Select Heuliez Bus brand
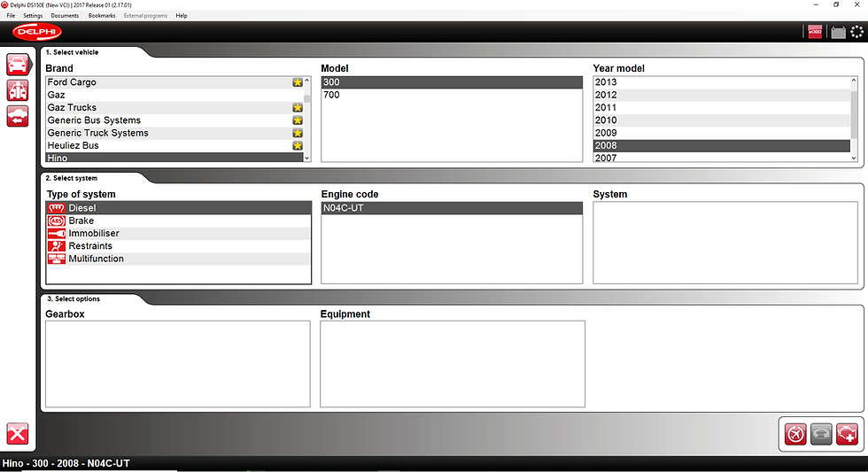 click(175, 146)
